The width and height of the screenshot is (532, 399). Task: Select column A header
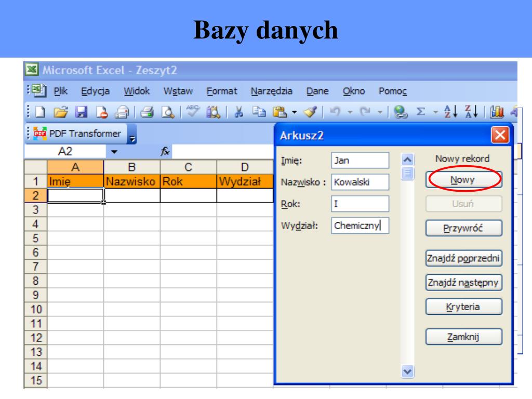(75, 167)
